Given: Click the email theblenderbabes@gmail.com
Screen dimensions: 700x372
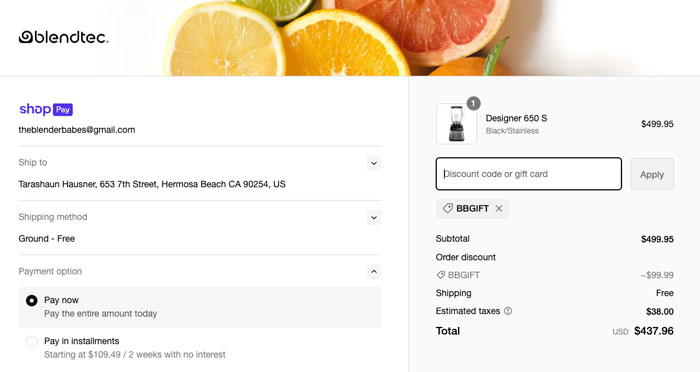Looking at the screenshot, I should (x=77, y=130).
